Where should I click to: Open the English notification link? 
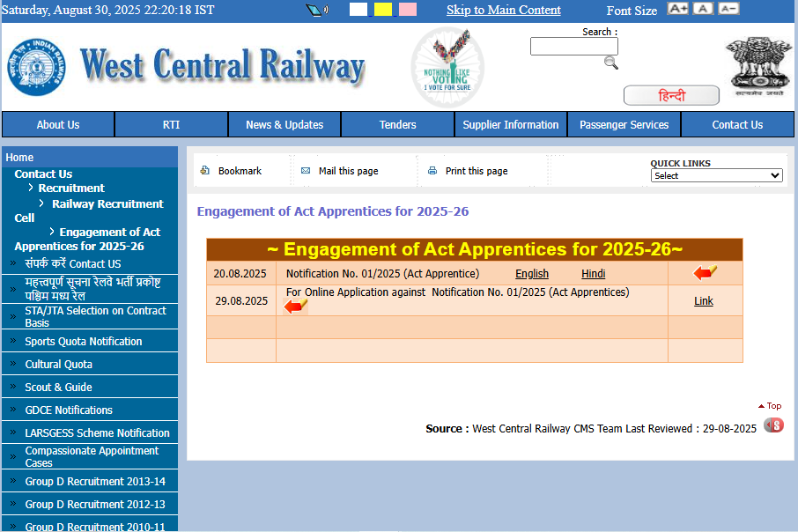point(532,274)
